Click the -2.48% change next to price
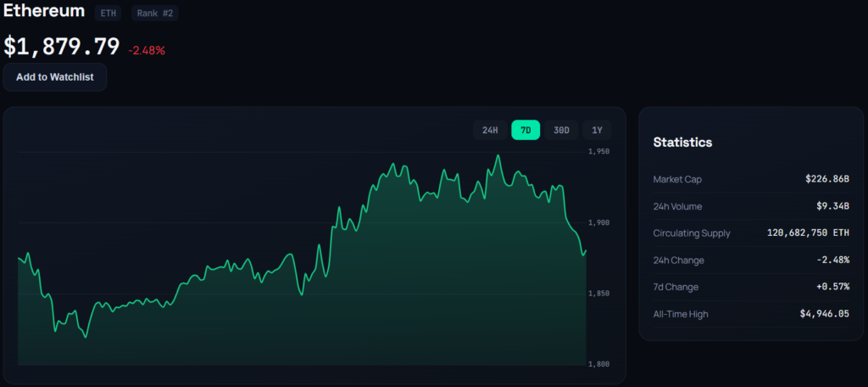This screenshot has width=868, height=387. tap(147, 50)
